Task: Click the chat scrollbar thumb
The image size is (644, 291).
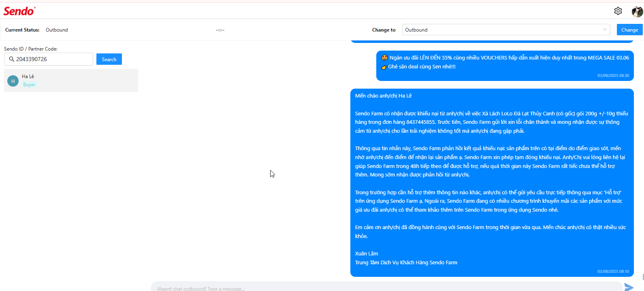Action: (x=643, y=277)
